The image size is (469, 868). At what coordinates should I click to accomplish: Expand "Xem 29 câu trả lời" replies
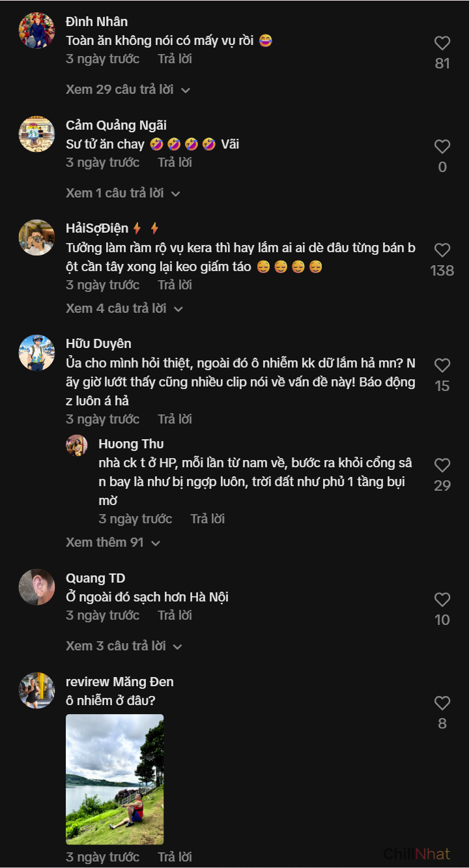[127, 89]
